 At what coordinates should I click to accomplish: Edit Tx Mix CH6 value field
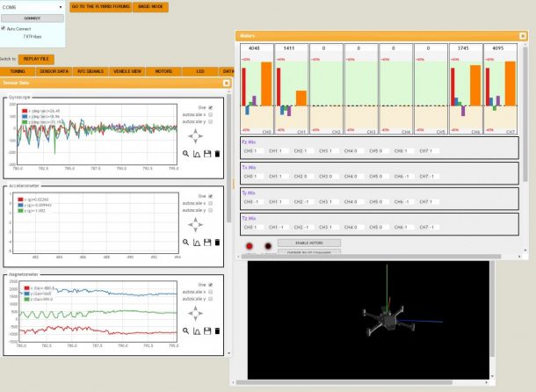(409, 176)
